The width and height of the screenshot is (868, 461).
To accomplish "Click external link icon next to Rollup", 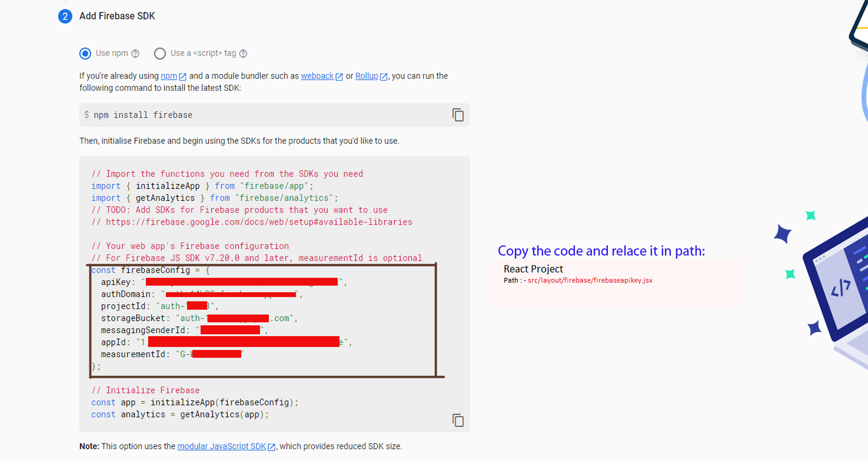I will [x=384, y=77].
